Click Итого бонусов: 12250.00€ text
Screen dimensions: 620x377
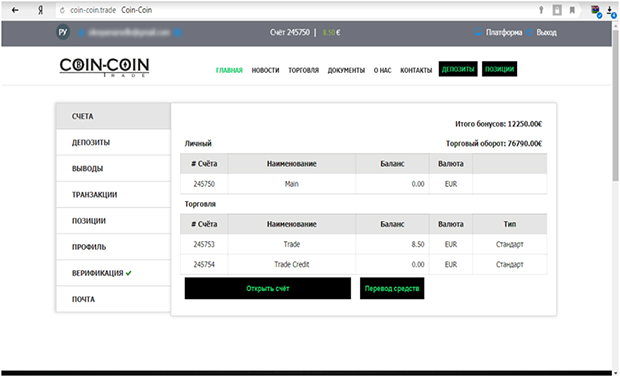coord(498,124)
